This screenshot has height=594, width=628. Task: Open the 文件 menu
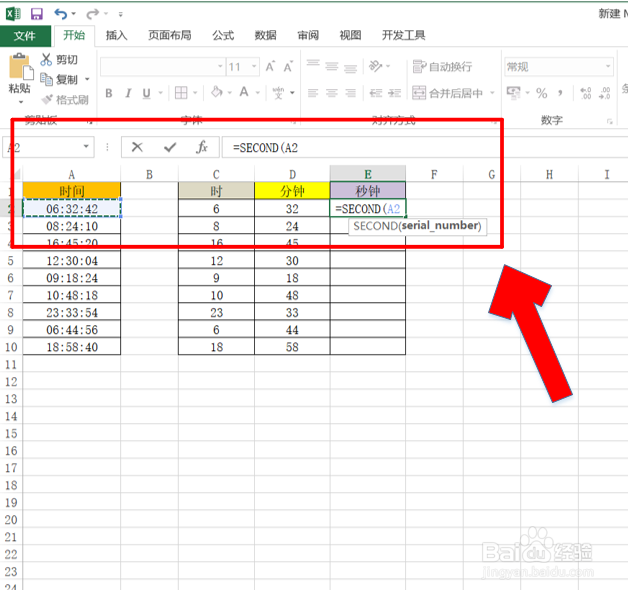(x=25, y=36)
